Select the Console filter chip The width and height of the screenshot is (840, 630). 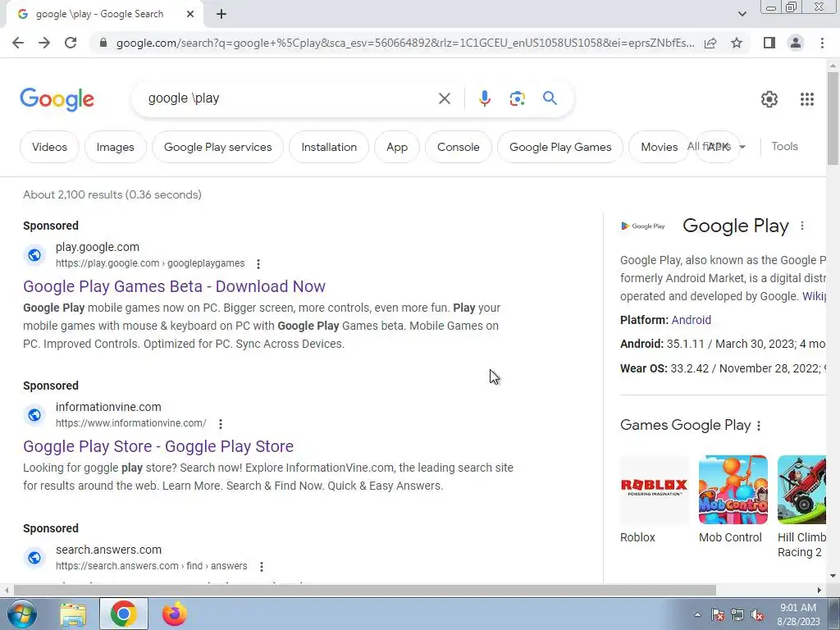[x=458, y=147]
